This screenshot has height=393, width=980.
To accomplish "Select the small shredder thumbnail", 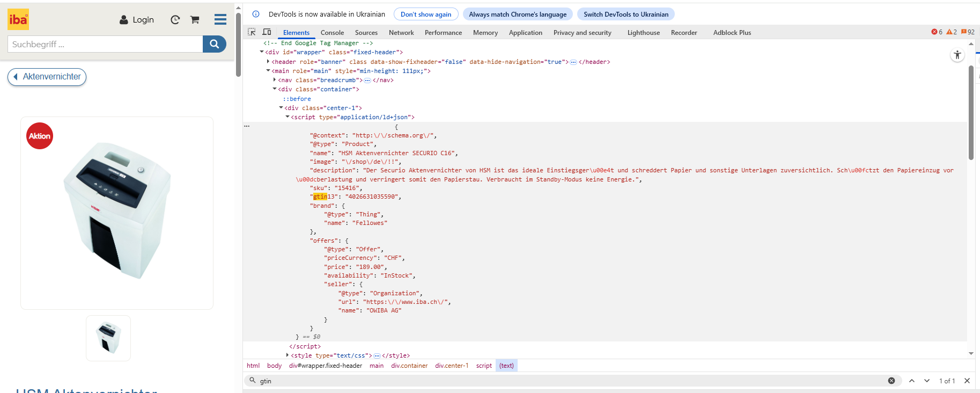I will [108, 338].
